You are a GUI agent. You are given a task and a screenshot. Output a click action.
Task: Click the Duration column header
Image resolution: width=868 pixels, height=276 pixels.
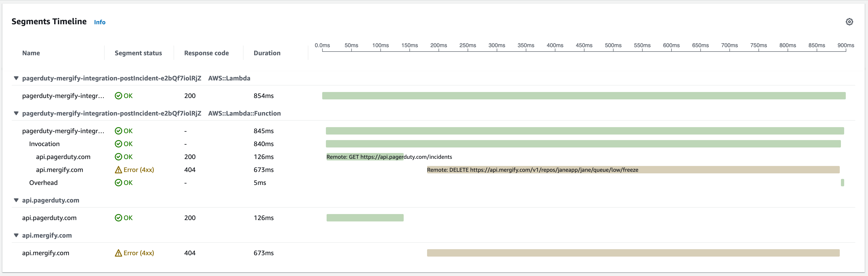click(267, 53)
